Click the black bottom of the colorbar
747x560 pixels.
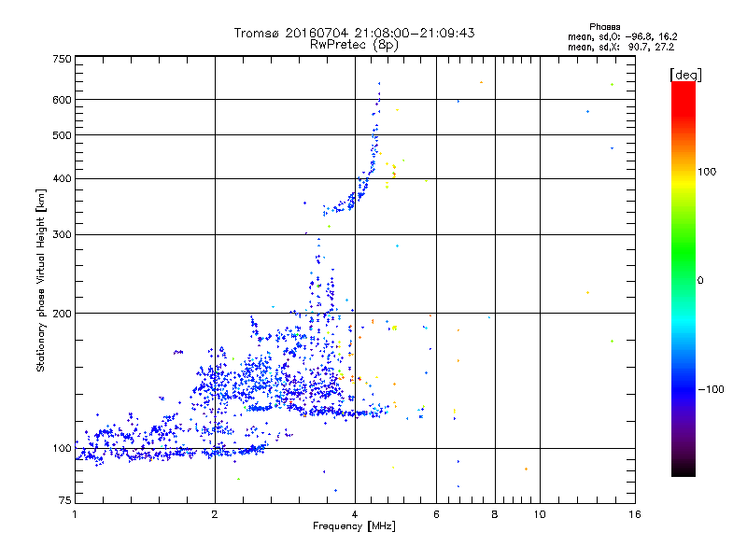tap(684, 471)
